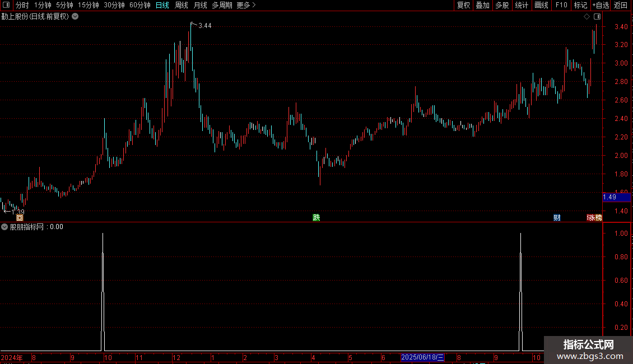Select the 30分钟 period
Viewport: 633px width, 364px height.
click(114, 5)
